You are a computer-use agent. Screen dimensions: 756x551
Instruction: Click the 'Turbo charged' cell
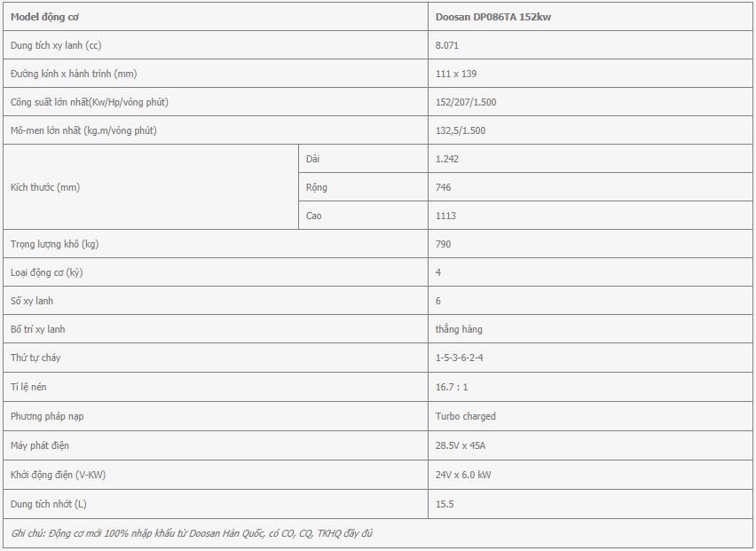pos(590,416)
